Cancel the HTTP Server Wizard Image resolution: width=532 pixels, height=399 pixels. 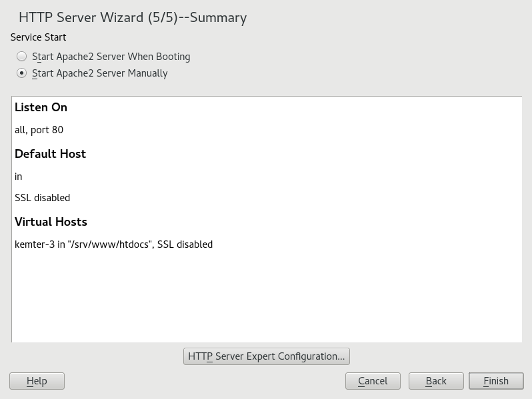[x=373, y=381]
